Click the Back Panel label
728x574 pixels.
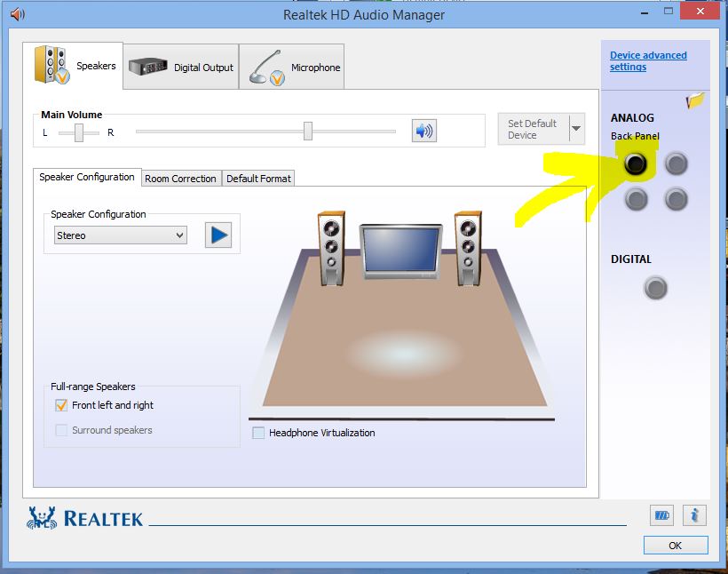635,136
